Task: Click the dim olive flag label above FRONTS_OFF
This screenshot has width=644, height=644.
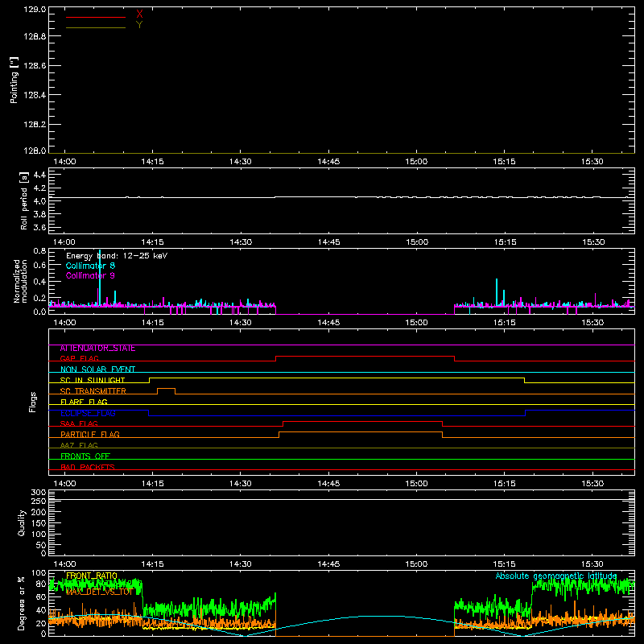Action: (79, 446)
